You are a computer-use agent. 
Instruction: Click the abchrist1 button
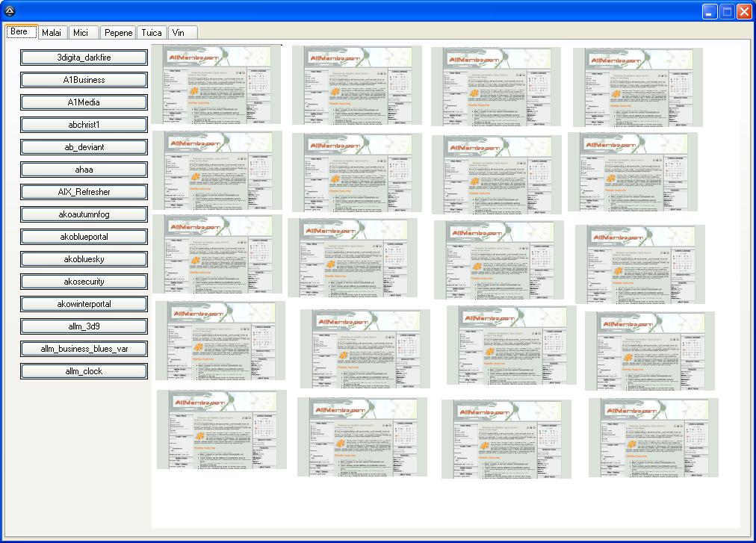(84, 125)
